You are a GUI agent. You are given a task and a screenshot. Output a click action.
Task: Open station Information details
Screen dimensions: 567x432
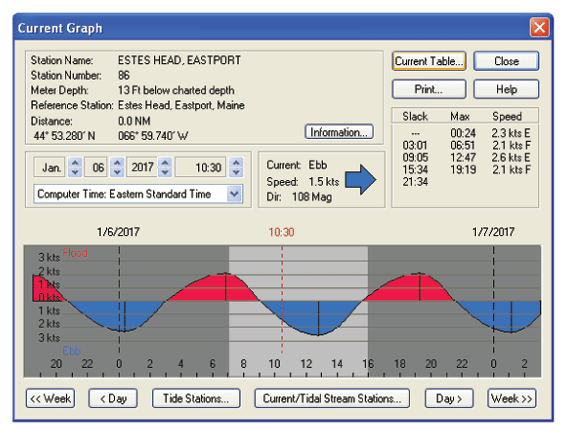pos(339,132)
